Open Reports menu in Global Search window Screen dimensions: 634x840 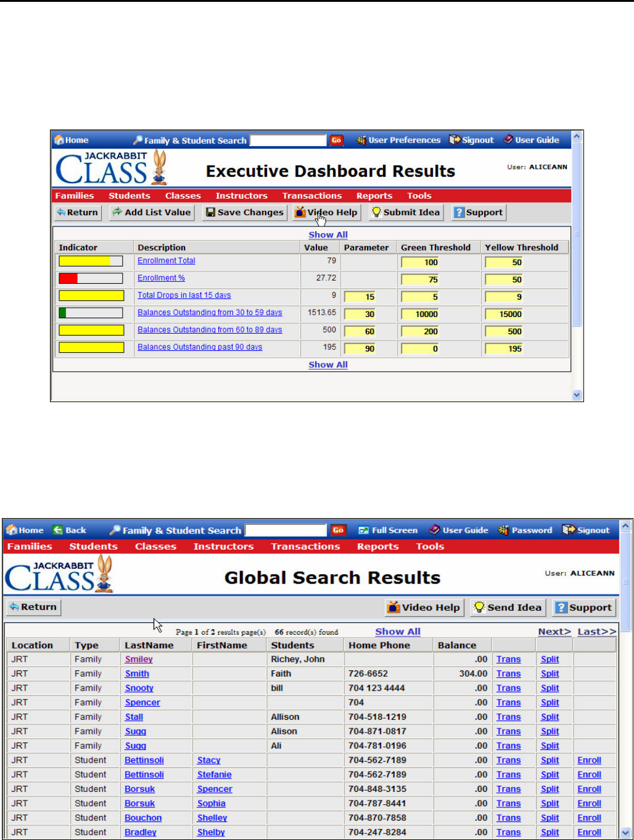pyautogui.click(x=378, y=546)
